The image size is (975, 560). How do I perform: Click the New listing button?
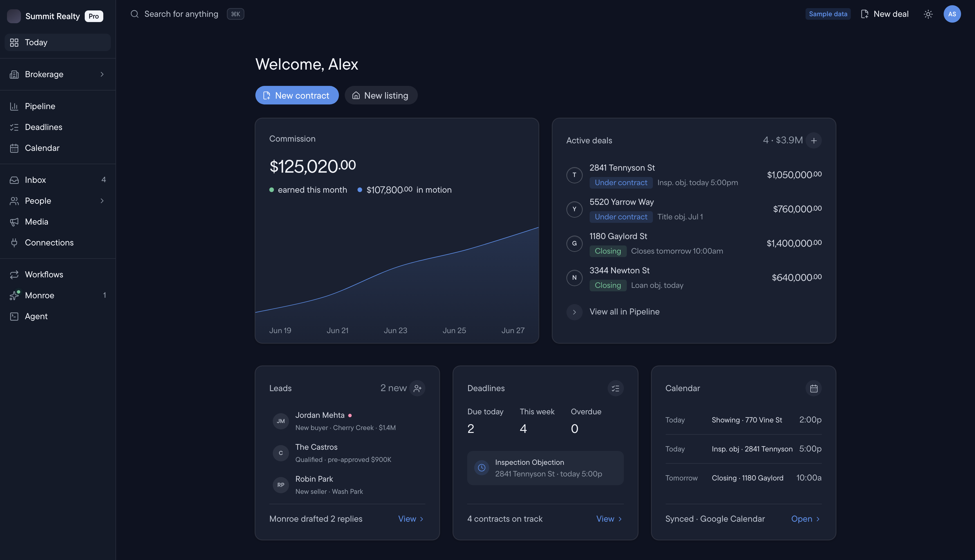pos(381,95)
